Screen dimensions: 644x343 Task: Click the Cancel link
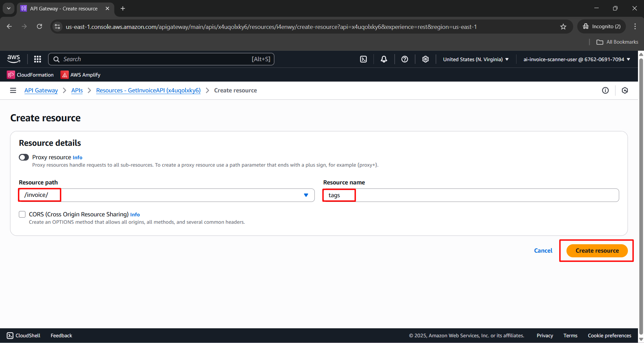tap(543, 250)
